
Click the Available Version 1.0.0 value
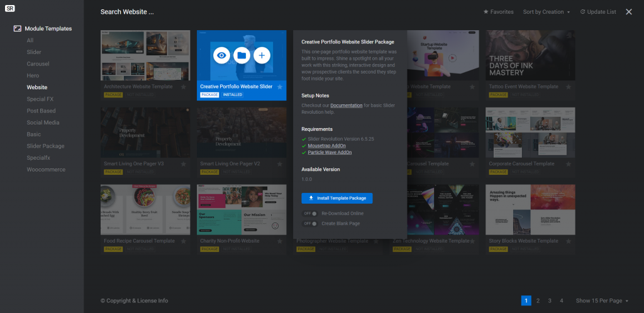pos(307,179)
